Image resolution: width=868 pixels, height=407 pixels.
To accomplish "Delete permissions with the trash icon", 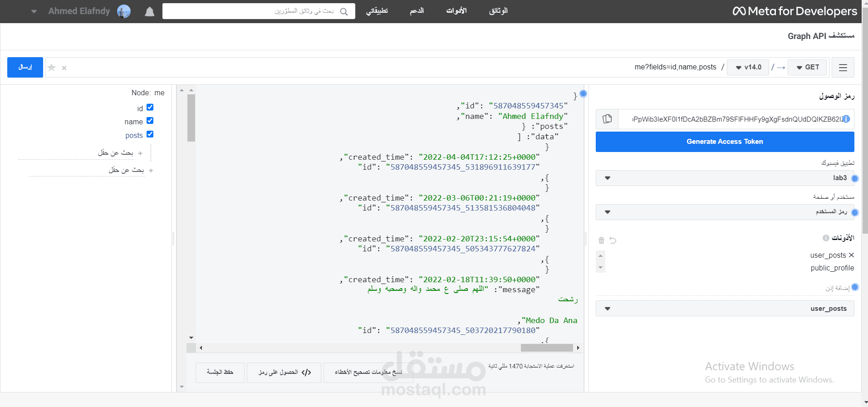I will [602, 240].
